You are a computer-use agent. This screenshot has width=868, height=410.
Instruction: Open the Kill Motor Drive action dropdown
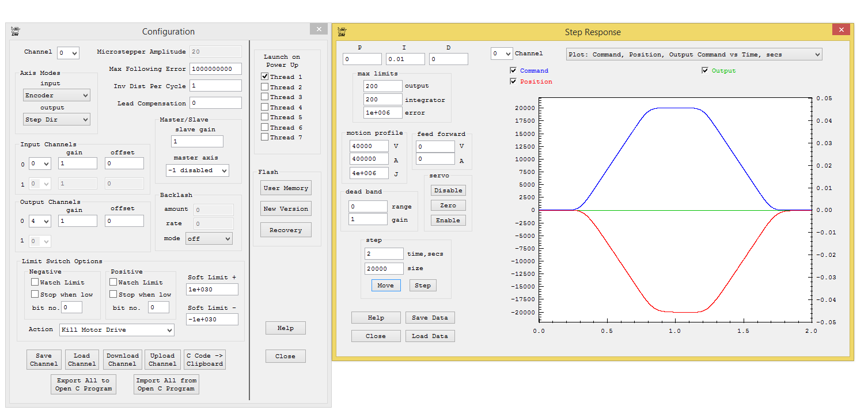(116, 330)
